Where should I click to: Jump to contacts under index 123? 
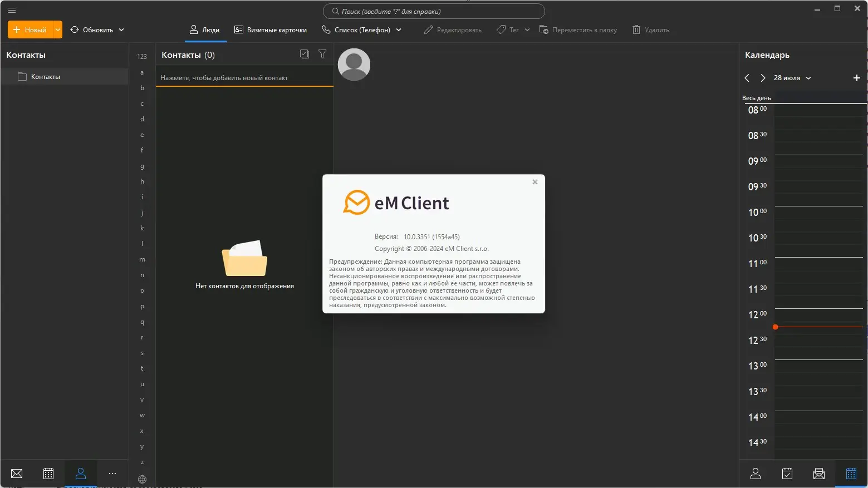(142, 57)
